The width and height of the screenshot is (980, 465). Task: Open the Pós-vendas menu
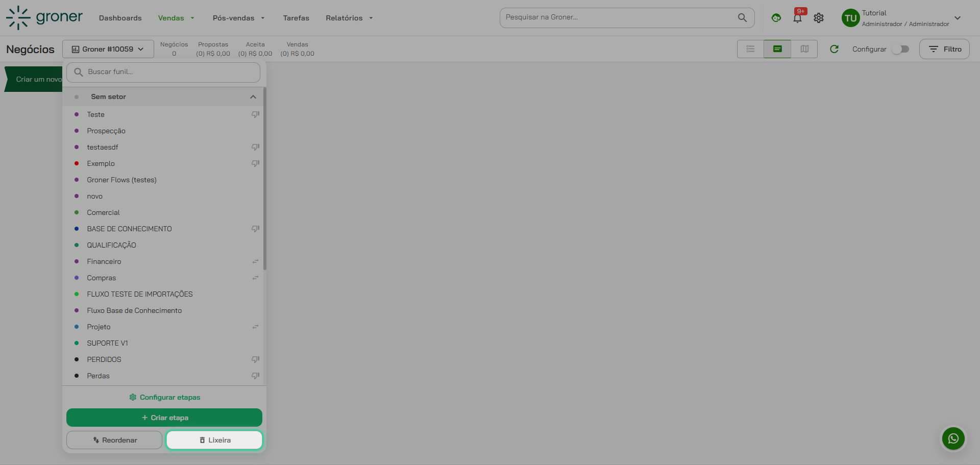[238, 18]
